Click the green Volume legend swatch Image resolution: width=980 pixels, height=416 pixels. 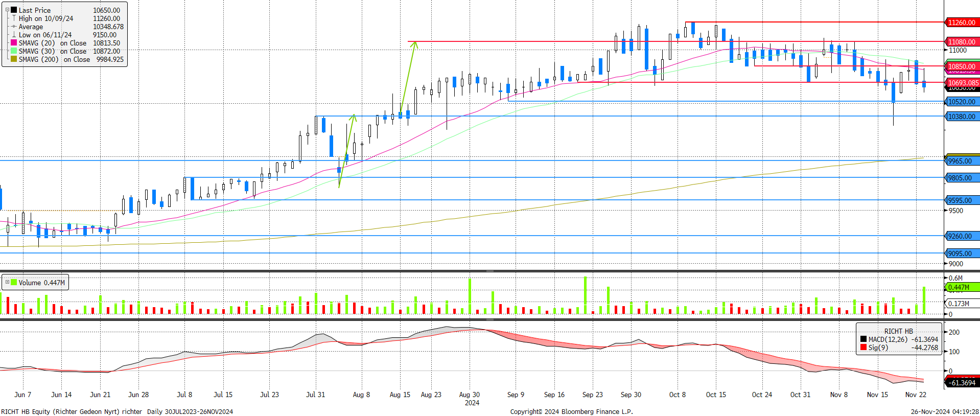[14, 282]
